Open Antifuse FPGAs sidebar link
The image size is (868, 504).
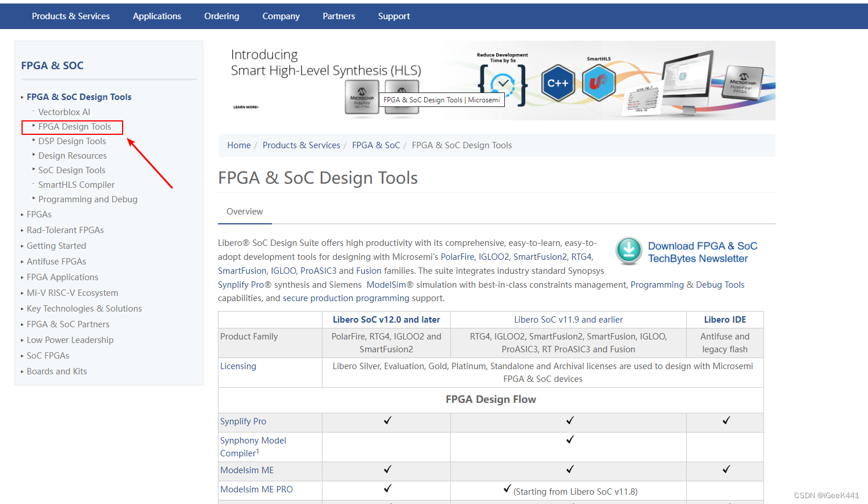pyautogui.click(x=56, y=262)
